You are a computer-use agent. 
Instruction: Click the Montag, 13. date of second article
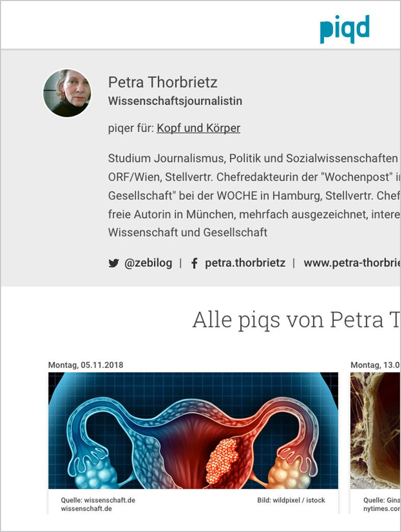pyautogui.click(x=375, y=365)
